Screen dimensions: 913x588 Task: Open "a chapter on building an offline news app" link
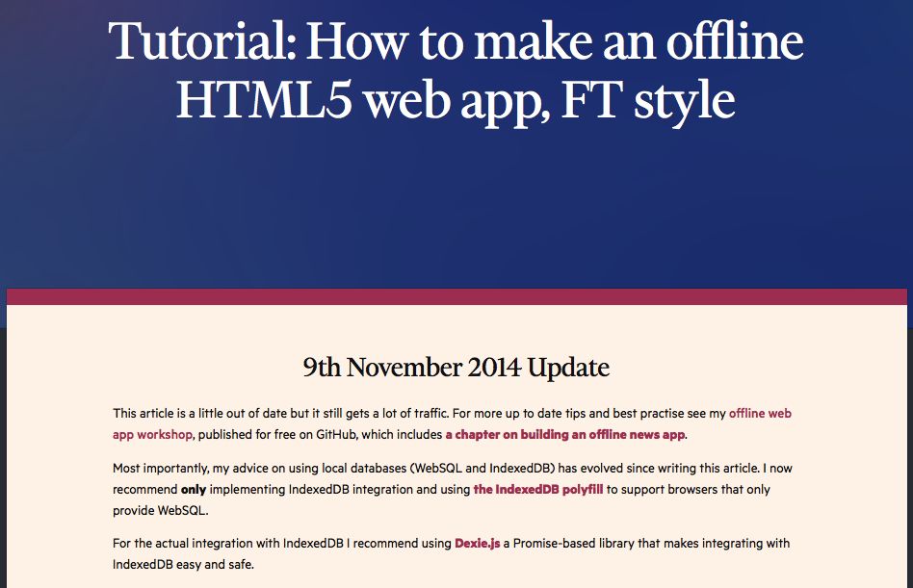564,435
